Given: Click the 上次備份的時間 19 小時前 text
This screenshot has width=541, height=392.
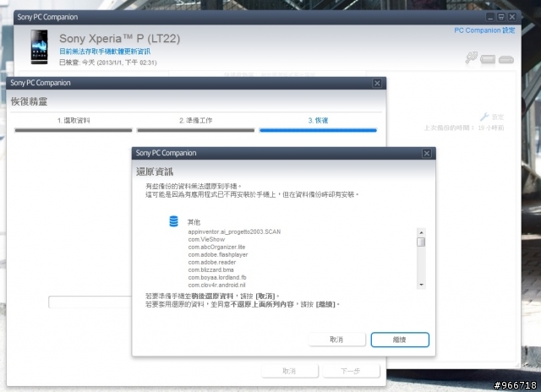Looking at the screenshot, I should tap(464, 128).
